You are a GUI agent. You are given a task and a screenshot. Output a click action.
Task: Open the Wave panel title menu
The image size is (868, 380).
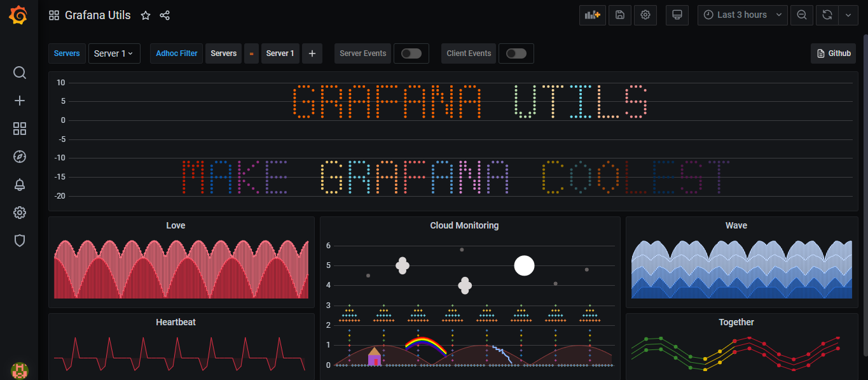point(736,225)
